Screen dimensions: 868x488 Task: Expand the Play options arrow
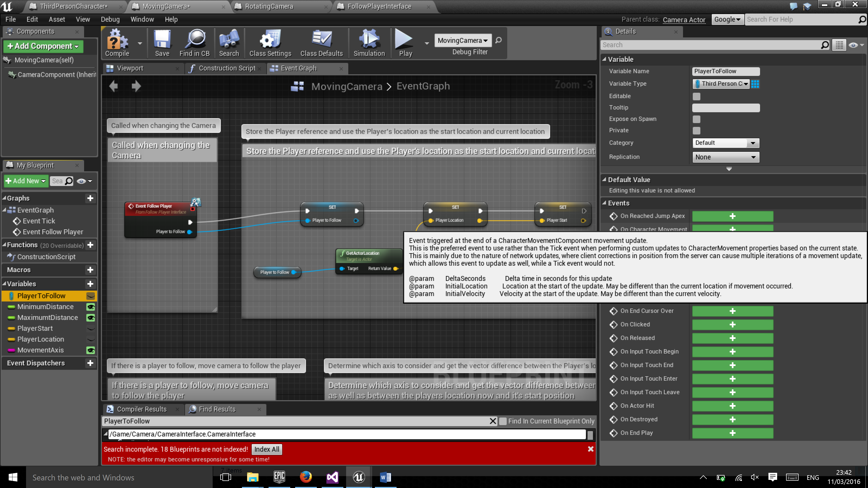coord(427,43)
